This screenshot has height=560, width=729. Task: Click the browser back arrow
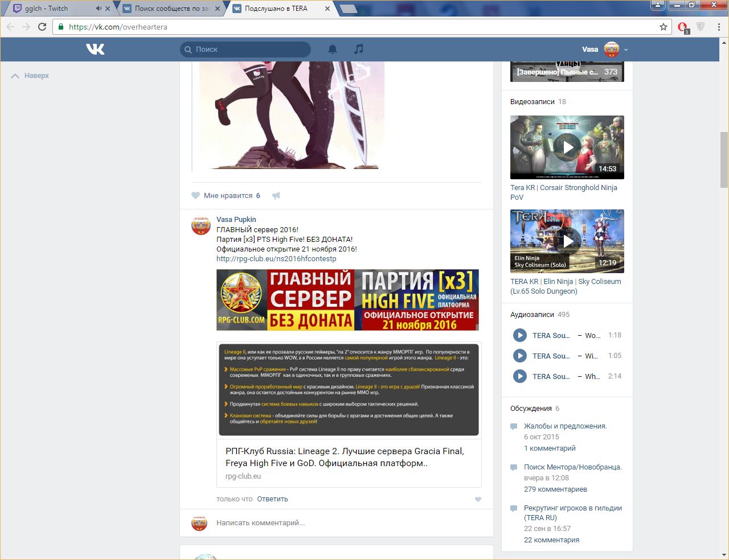(x=10, y=27)
